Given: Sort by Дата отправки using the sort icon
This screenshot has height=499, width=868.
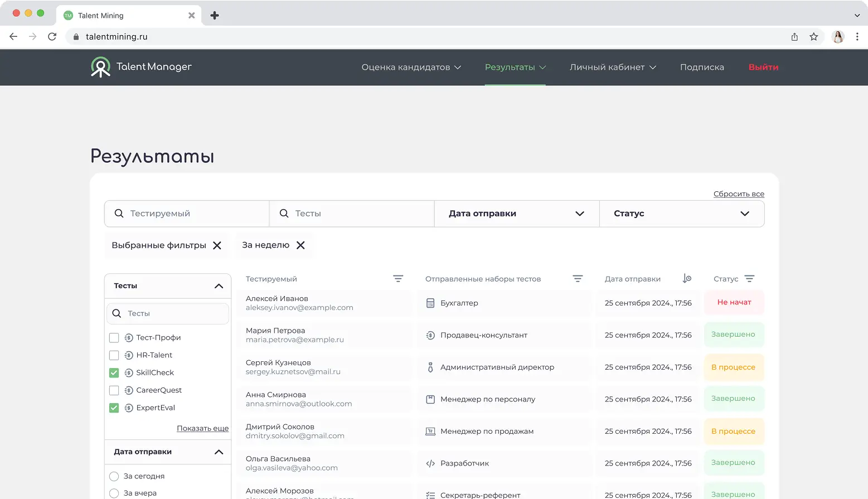Looking at the screenshot, I should [687, 279].
